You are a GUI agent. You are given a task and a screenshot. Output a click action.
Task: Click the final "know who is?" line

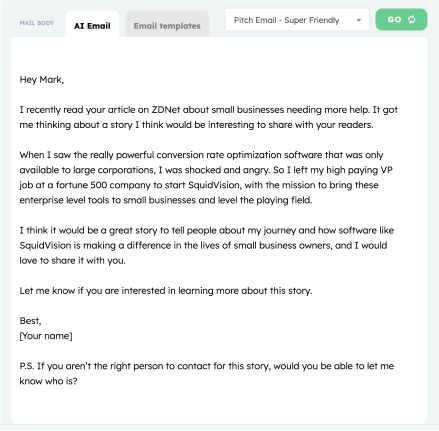pyautogui.click(x=48, y=381)
